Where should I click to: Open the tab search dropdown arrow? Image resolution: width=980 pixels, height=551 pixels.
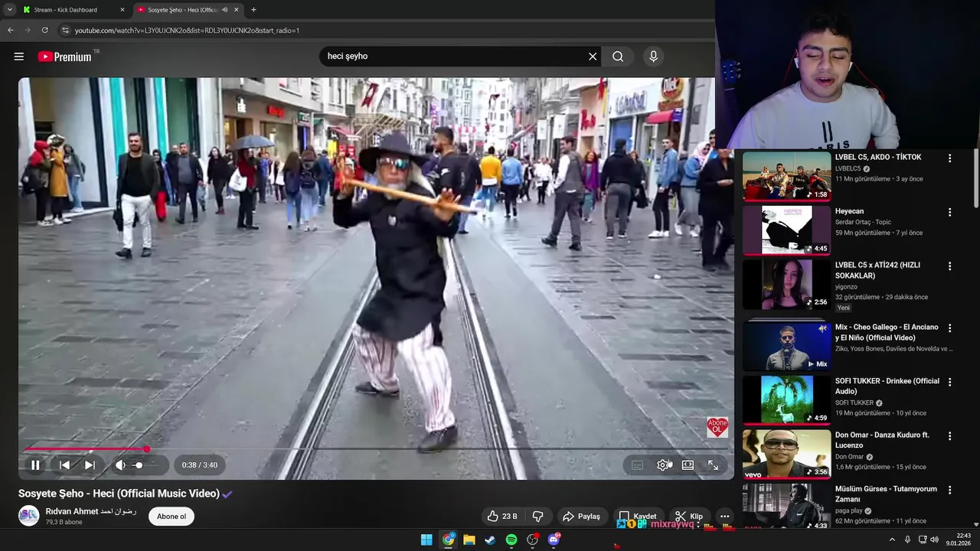(x=9, y=10)
